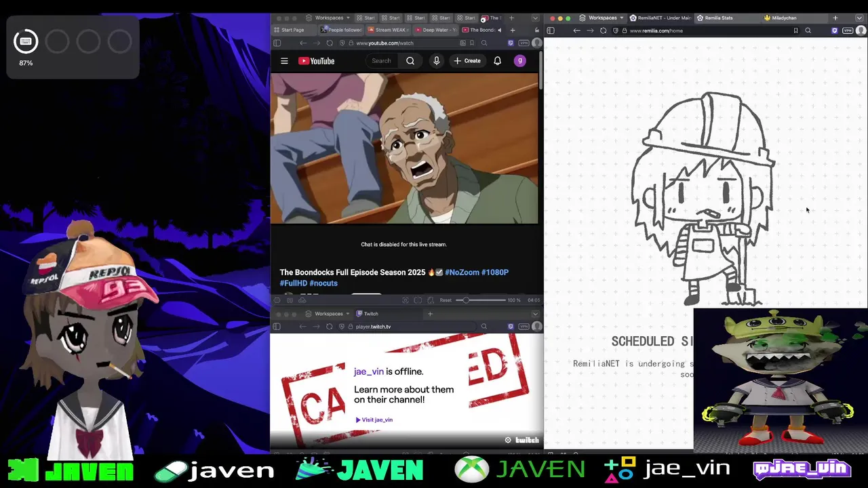Open a new tab in the Remilia window
The height and width of the screenshot is (488, 868).
[835, 18]
